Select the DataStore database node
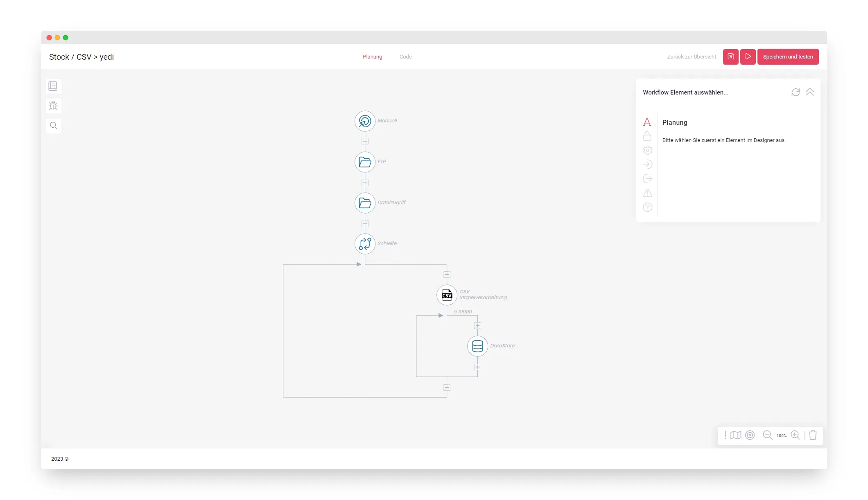This screenshot has height=500, width=868. [477, 346]
